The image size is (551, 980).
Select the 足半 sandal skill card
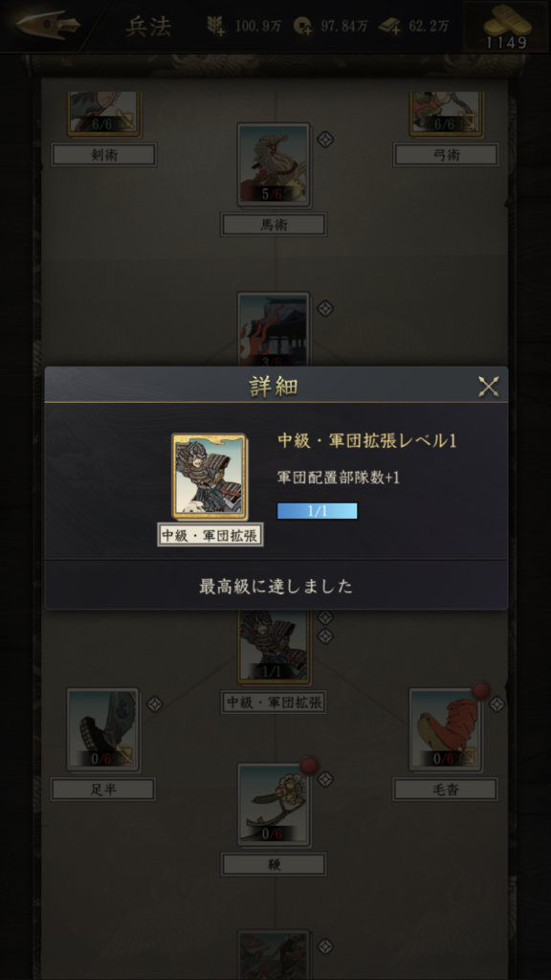(x=103, y=730)
